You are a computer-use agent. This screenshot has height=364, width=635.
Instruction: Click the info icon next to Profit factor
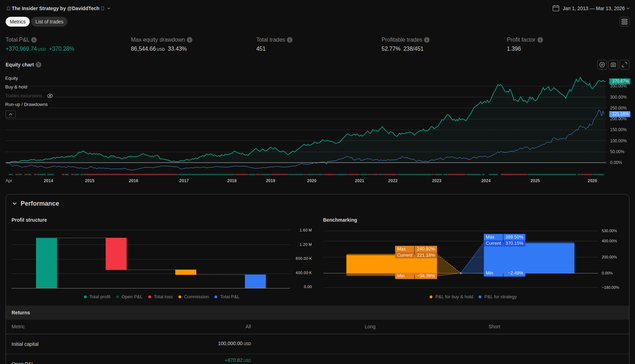click(540, 40)
